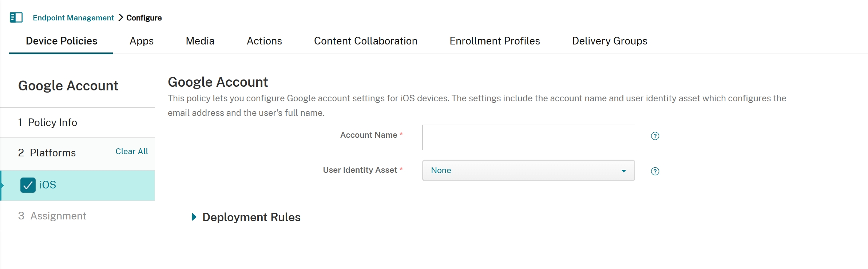The width and height of the screenshot is (868, 269).
Task: Expand the Deployment Rules section
Action: pos(194,217)
